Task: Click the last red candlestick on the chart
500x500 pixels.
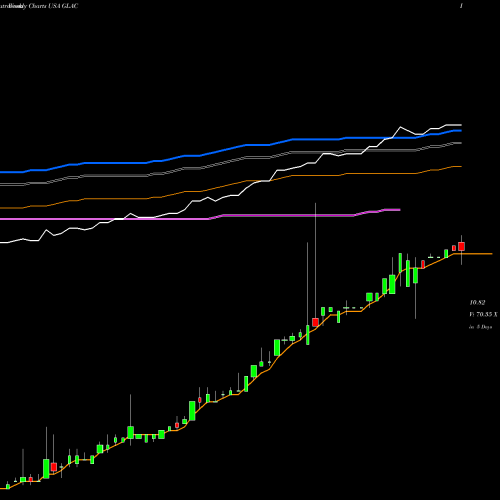Action: click(x=461, y=247)
